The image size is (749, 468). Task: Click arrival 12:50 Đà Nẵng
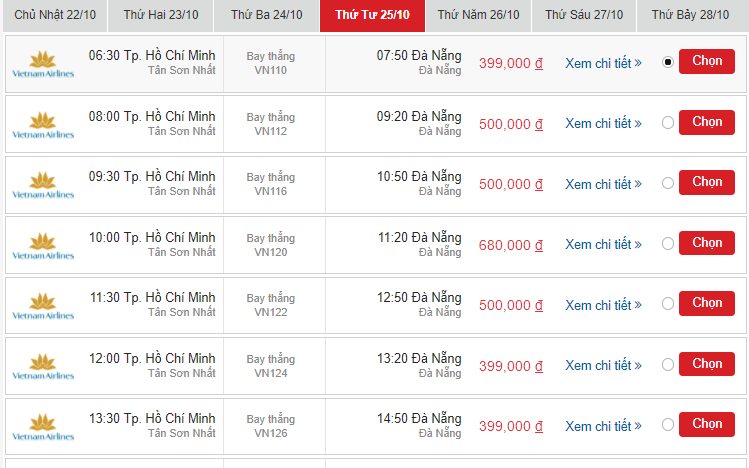419,298
